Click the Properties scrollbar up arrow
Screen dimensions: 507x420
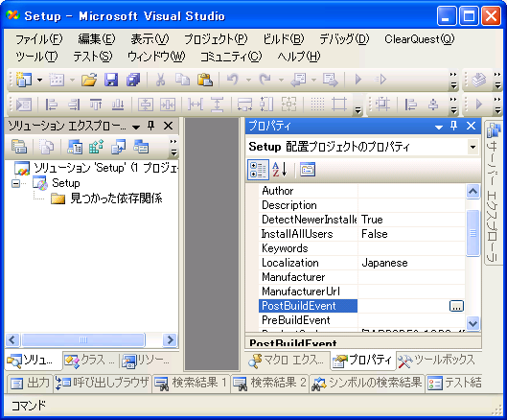coord(472,192)
